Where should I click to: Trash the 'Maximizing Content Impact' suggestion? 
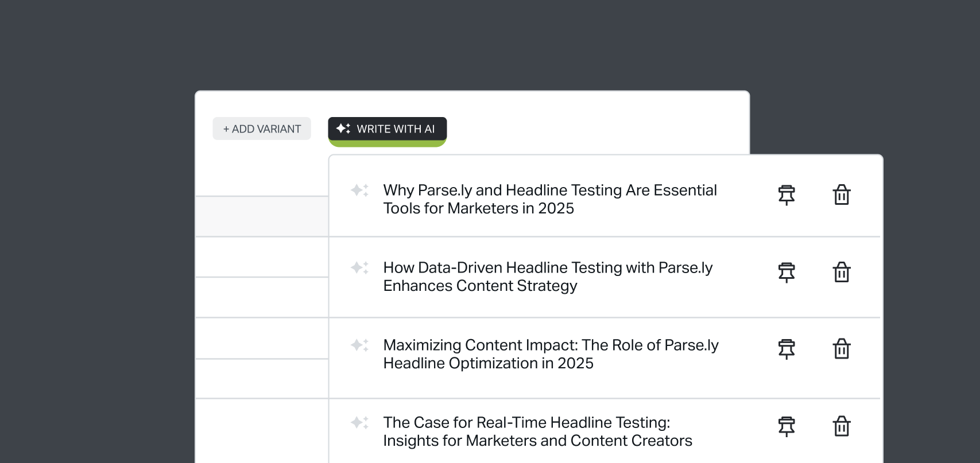[x=842, y=349]
